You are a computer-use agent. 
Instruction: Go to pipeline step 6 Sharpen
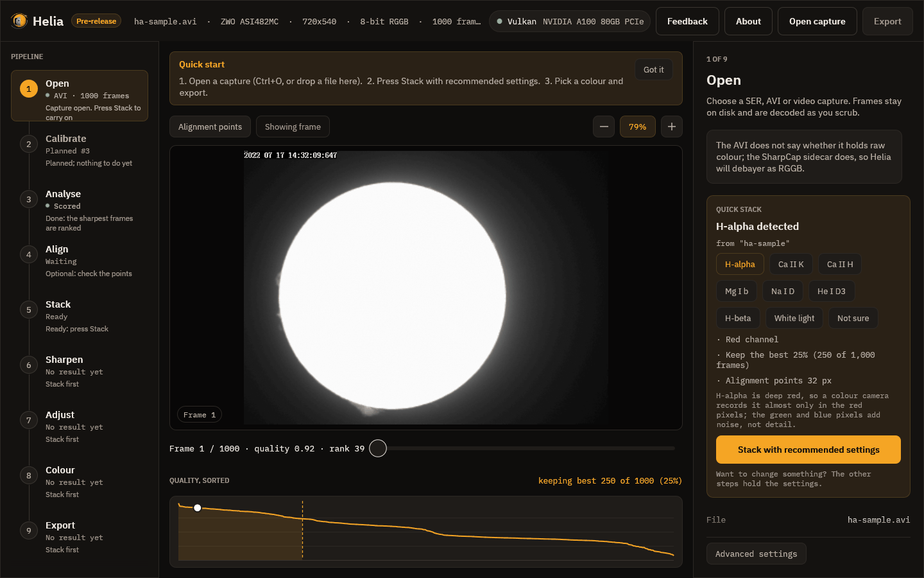coord(80,372)
